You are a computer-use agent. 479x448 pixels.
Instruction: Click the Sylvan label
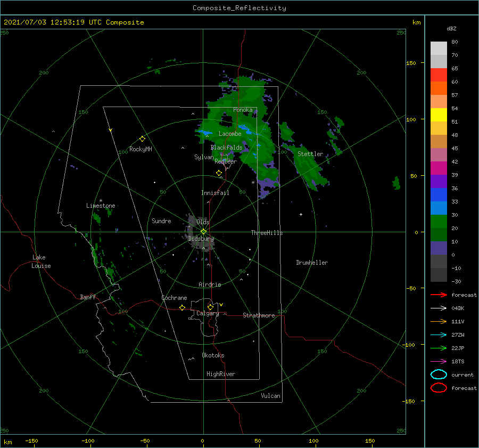click(204, 157)
